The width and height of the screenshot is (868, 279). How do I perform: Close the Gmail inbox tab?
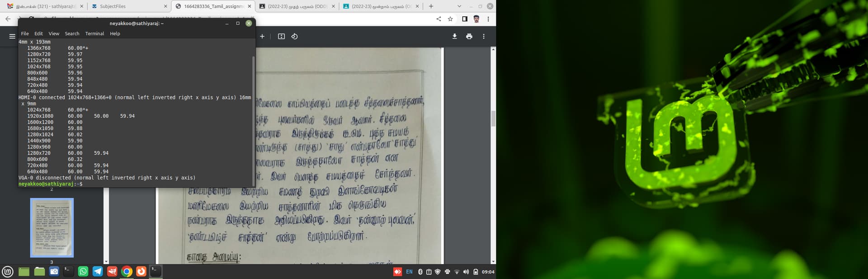[x=82, y=6]
